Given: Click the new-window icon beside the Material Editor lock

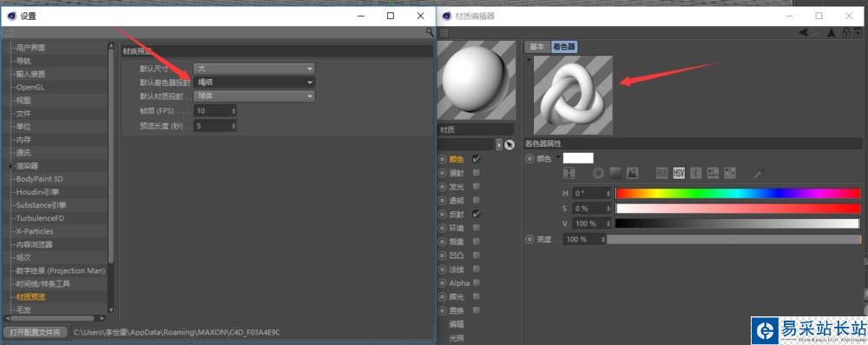Looking at the screenshot, I should click(x=857, y=33).
